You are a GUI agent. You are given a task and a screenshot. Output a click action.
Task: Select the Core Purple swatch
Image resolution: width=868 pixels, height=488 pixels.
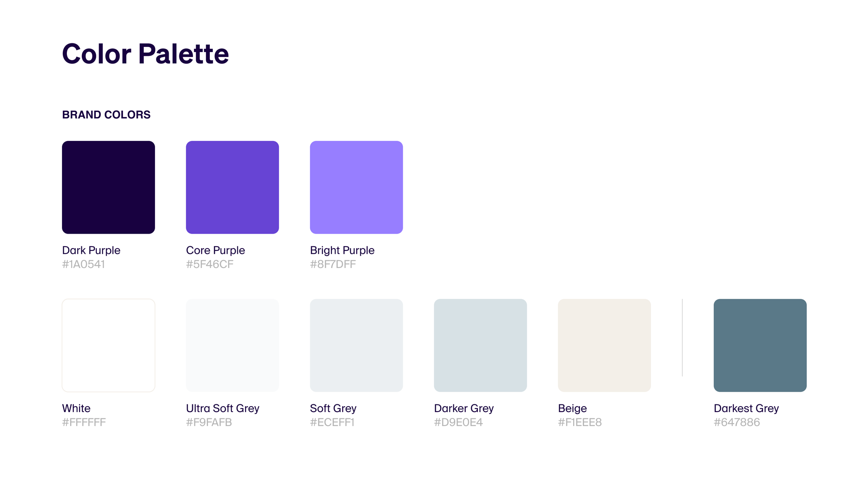tap(232, 187)
